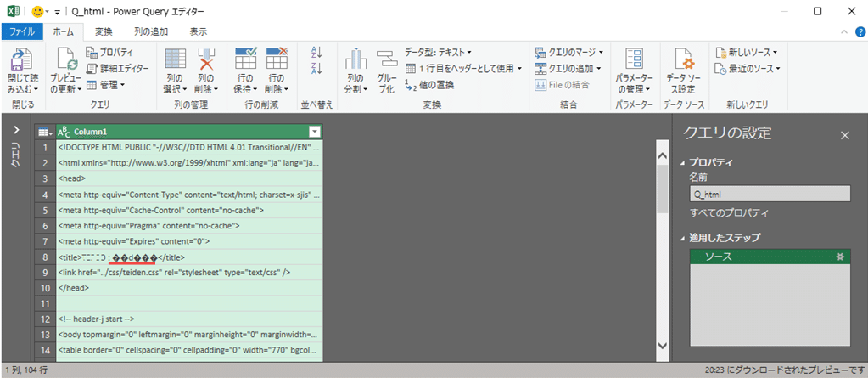Screen dimensions: 868x378
Task: Select the ソース applied step
Action: pos(770,257)
